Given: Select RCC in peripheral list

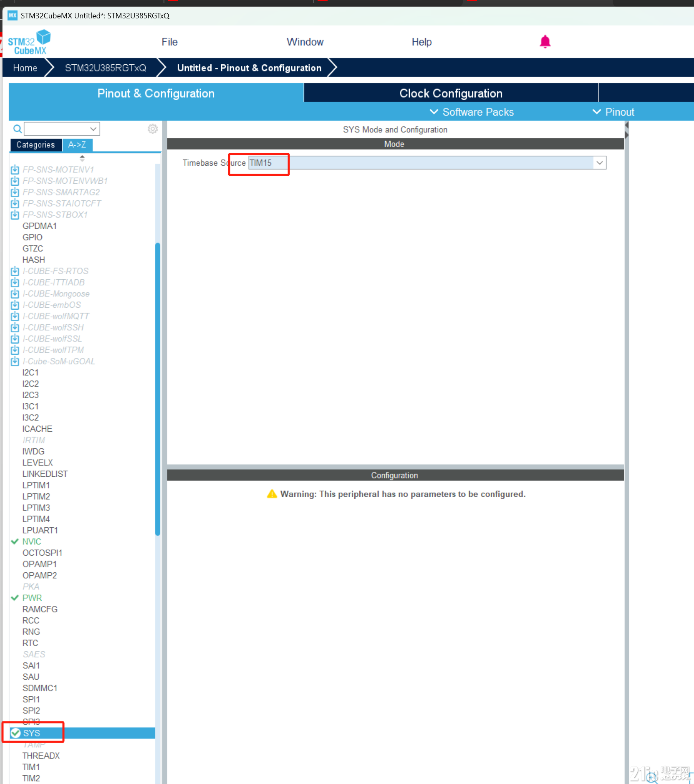Looking at the screenshot, I should (x=31, y=620).
